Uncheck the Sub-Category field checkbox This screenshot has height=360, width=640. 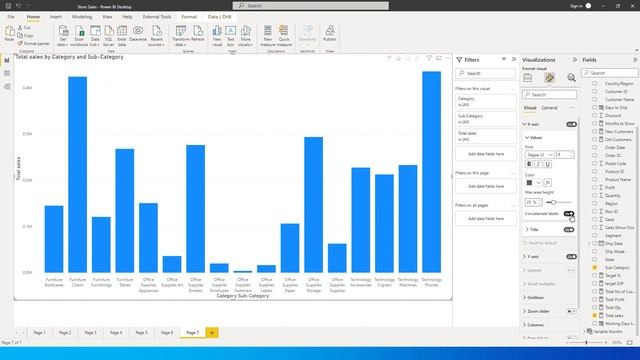point(595,267)
